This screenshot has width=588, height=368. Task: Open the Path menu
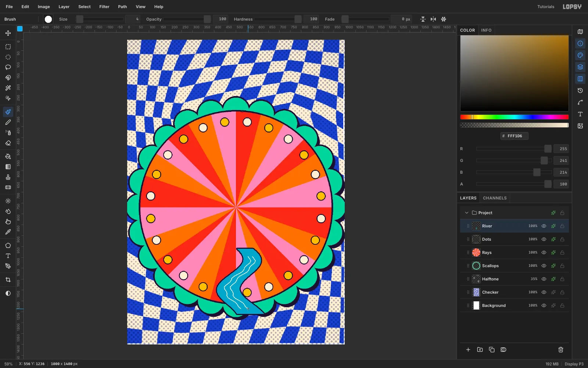tap(122, 7)
